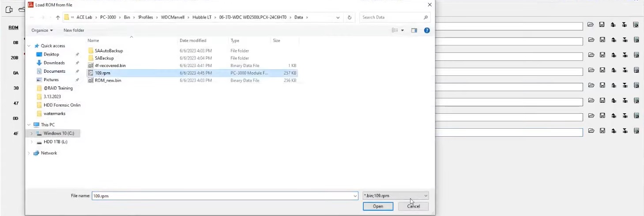
Task: Expand the File name history dropdown
Action: click(355, 196)
